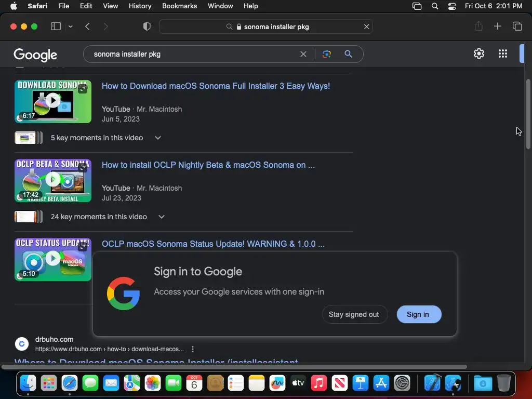
Task: Toggle the Safari sidebar button
Action: tap(56, 26)
